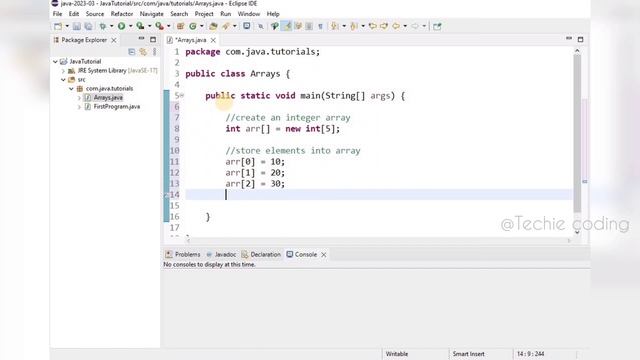Open the Window menu

(249, 14)
